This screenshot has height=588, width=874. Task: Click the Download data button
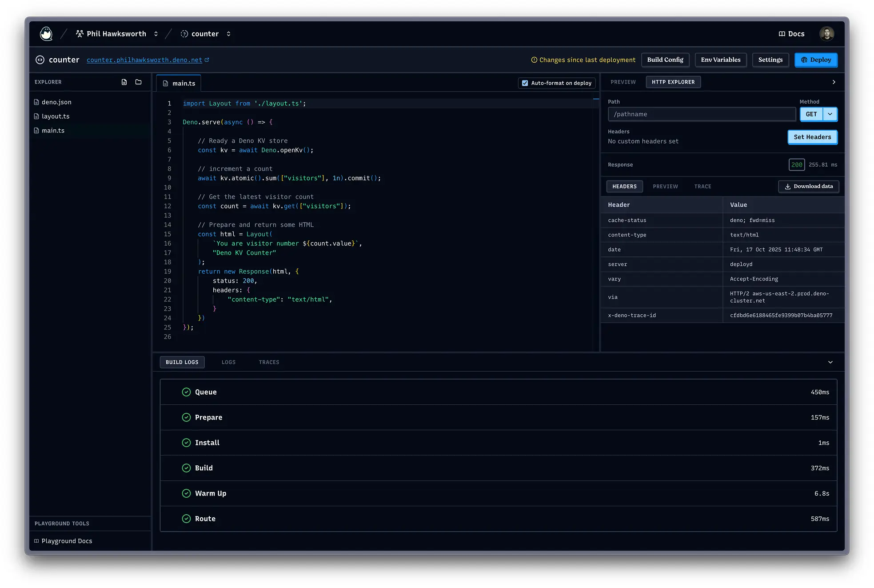pyautogui.click(x=809, y=187)
